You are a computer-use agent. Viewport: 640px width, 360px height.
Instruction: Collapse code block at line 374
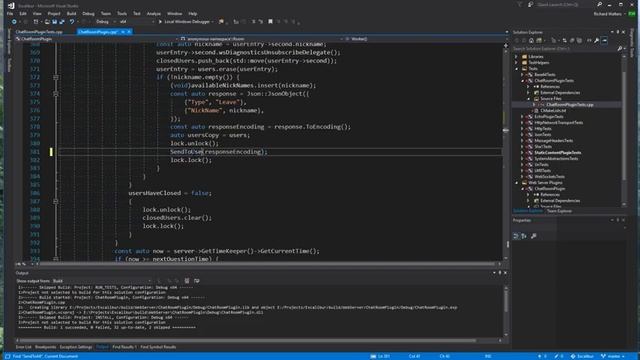(x=56, y=94)
